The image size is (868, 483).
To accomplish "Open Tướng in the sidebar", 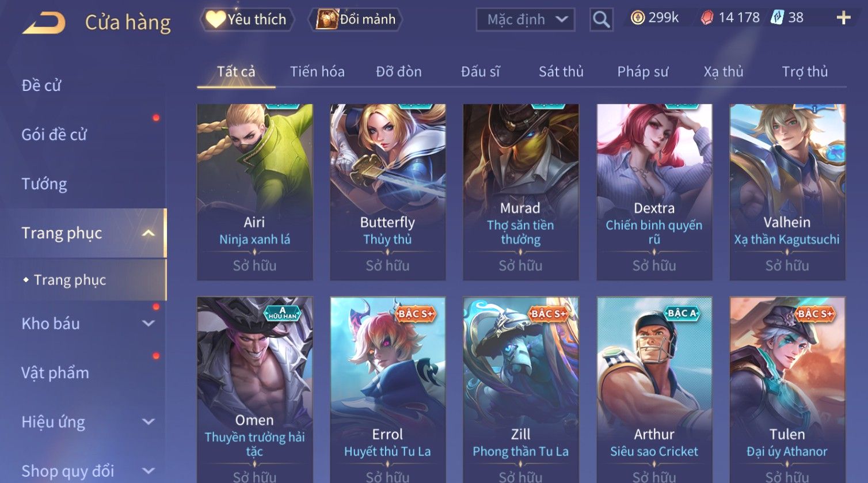I will click(x=44, y=184).
